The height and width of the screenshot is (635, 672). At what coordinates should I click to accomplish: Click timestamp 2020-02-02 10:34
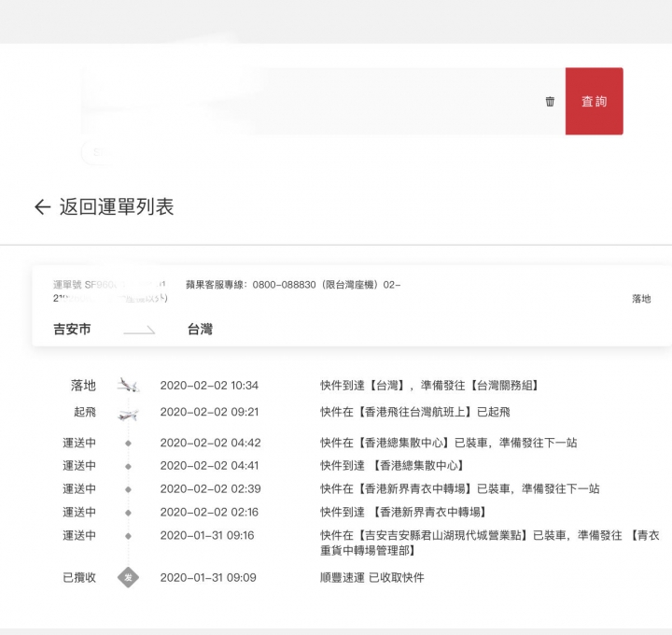pyautogui.click(x=209, y=386)
